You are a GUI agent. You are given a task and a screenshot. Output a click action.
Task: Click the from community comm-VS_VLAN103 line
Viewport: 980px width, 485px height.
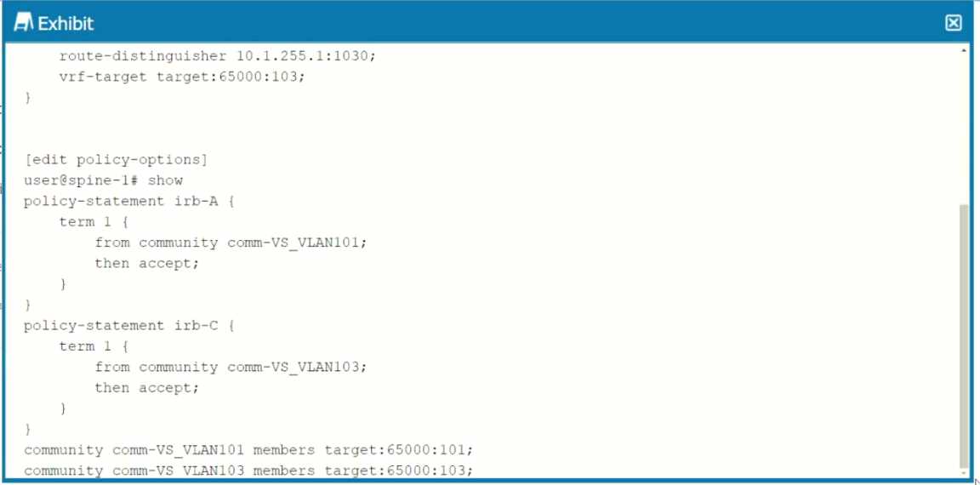click(231, 367)
